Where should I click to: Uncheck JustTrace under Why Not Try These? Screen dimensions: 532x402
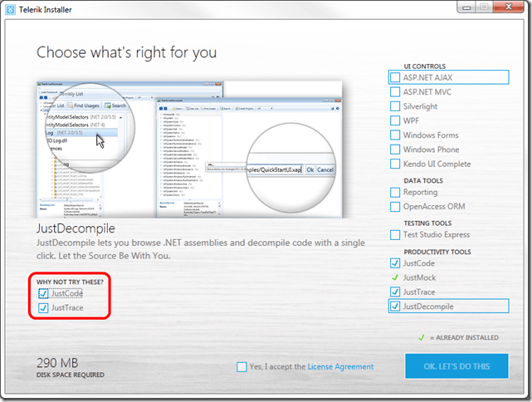(x=43, y=308)
